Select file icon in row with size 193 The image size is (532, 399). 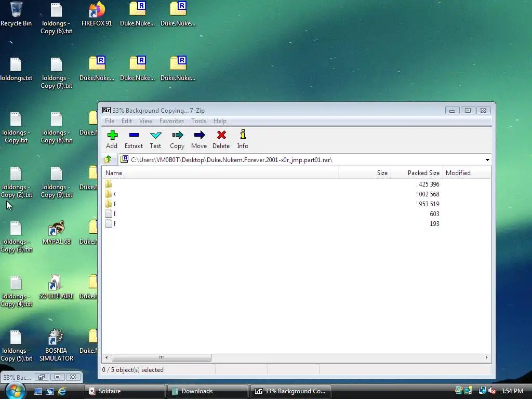pos(109,223)
